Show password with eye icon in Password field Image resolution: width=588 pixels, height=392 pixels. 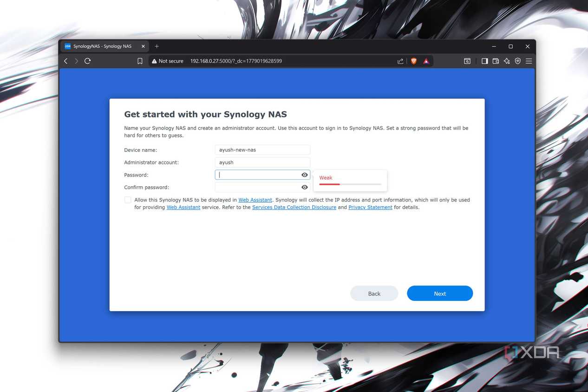tap(305, 175)
